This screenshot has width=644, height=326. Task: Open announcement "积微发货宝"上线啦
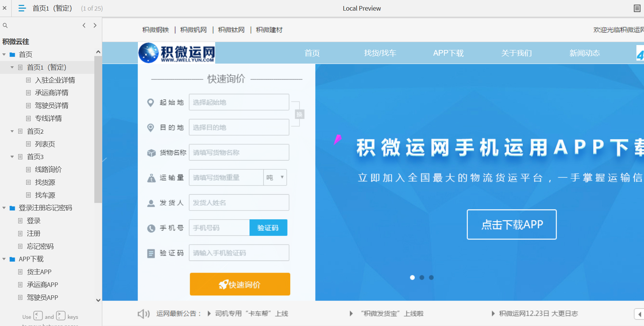pos(392,314)
